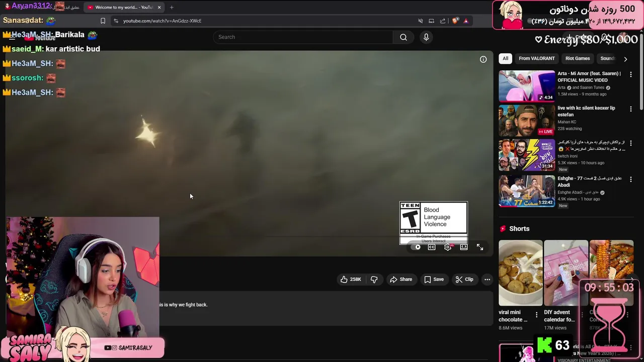644x362 pixels.
Task: Select the From VALORANT filter chip
Action: [x=537, y=59]
